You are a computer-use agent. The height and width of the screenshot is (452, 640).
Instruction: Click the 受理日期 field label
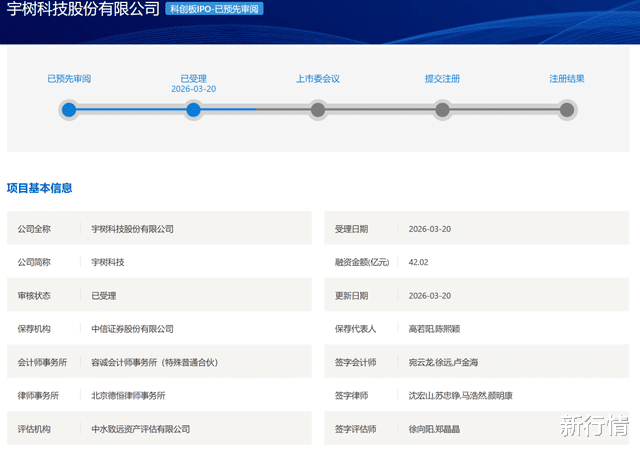click(x=351, y=229)
